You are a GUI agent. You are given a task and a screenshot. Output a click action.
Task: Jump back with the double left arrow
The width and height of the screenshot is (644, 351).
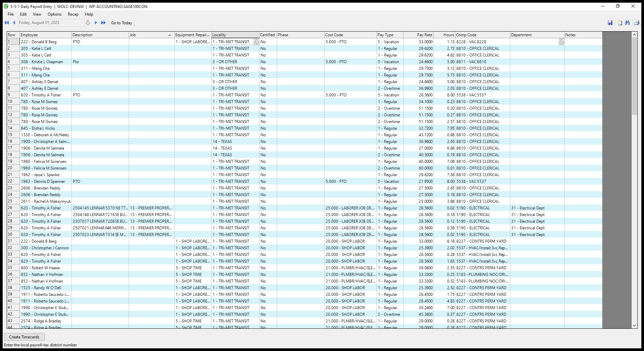click(x=6, y=23)
